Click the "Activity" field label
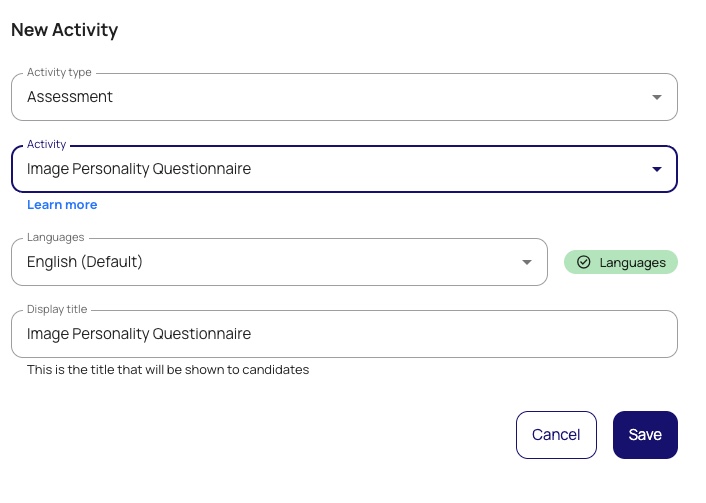 point(46,145)
